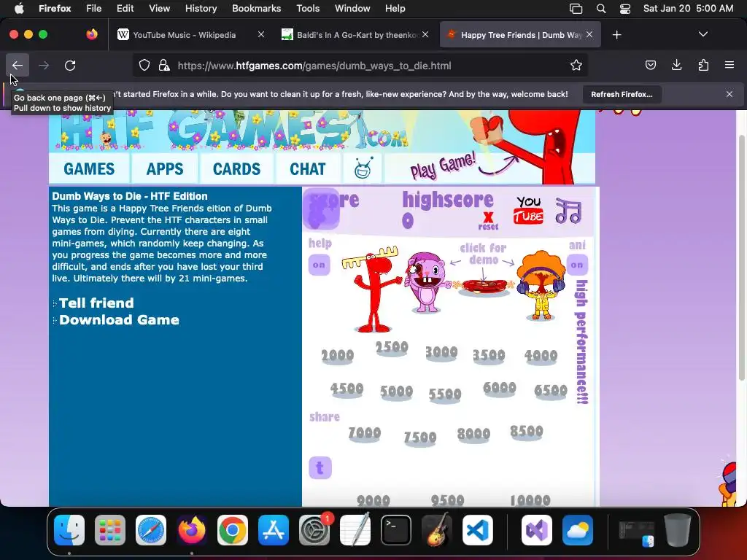Open the File menu

coord(94,9)
